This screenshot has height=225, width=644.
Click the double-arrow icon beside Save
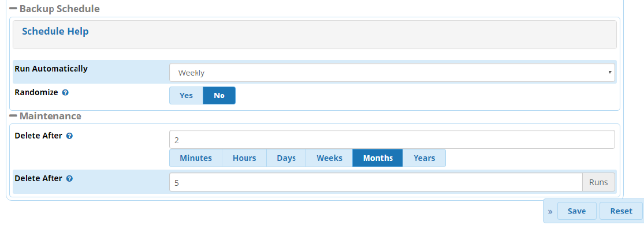(x=550, y=212)
